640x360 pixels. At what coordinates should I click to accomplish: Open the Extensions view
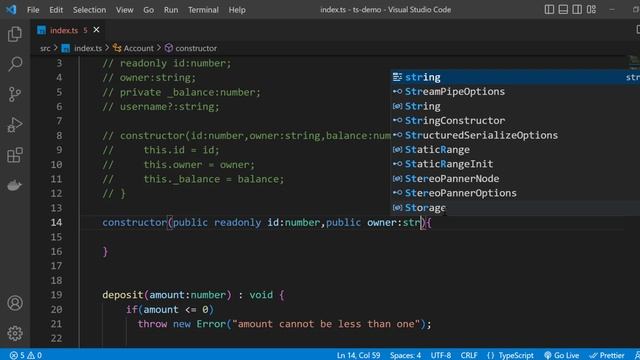[x=15, y=155]
